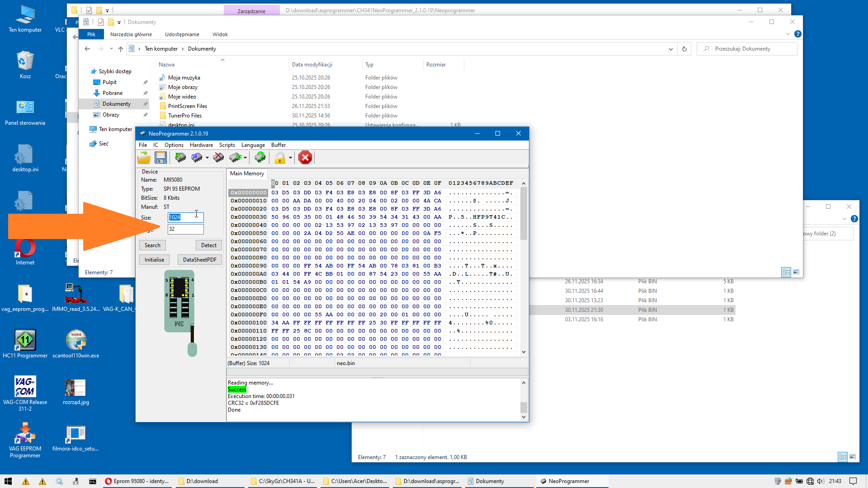
Task: Click the log panel scroll down arrow
Action: 524,417
